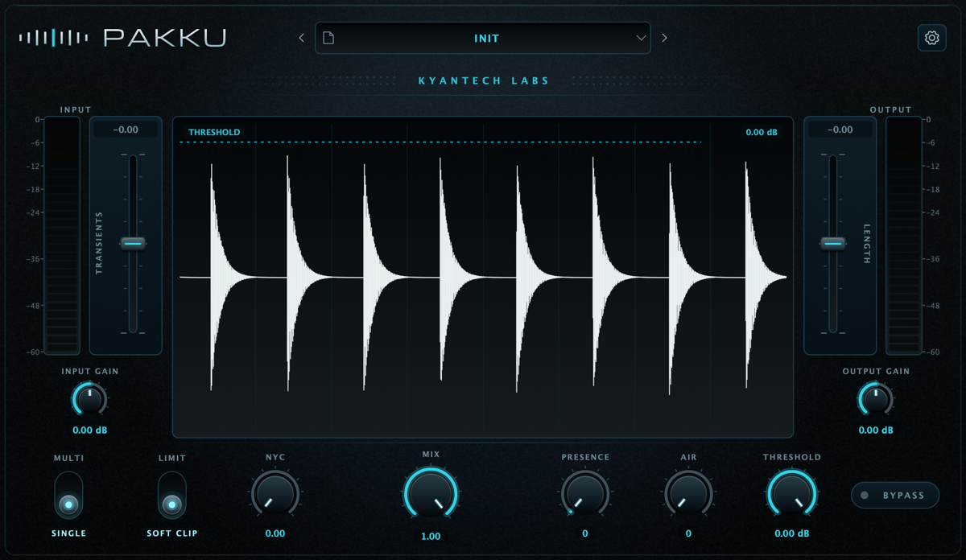Click the Output Gain 0.00 dB value
Screen dimensions: 966x560
pyautogui.click(x=875, y=430)
